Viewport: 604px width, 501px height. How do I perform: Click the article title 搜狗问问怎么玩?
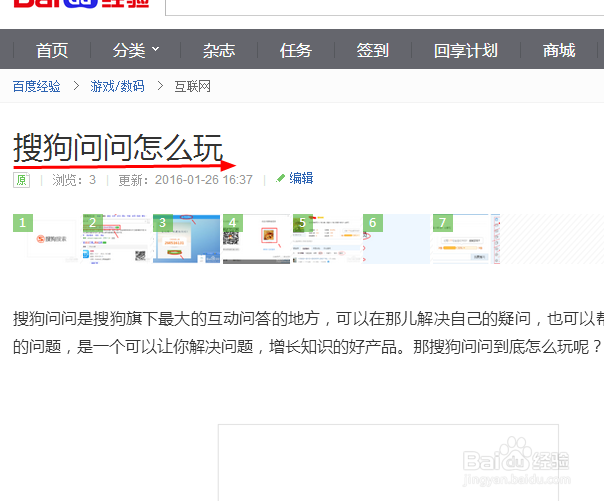click(x=118, y=147)
